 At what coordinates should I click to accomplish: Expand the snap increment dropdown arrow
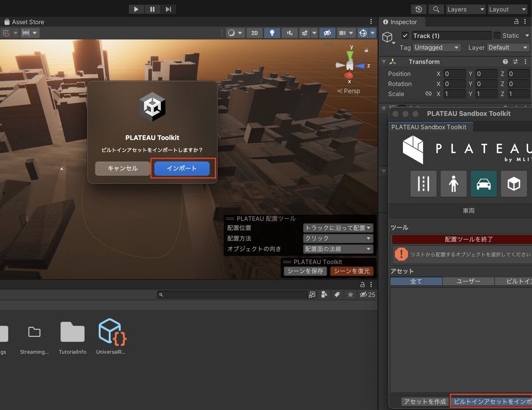[35, 33]
